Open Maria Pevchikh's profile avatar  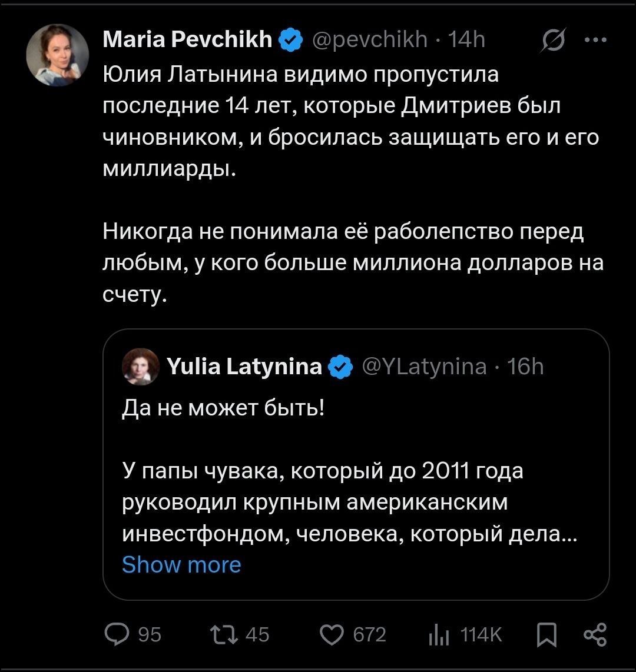coord(57,55)
